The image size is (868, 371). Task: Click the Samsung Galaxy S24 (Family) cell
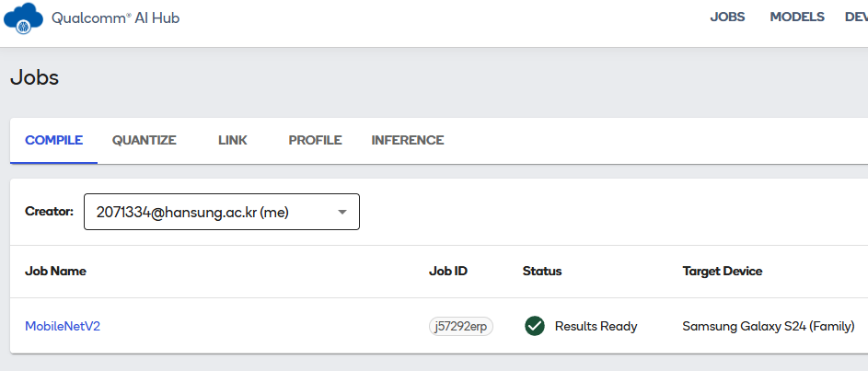tap(769, 326)
